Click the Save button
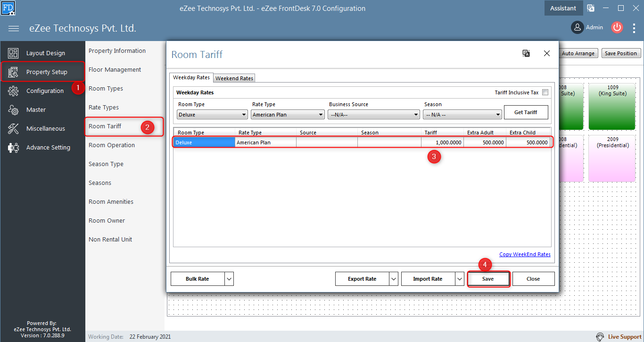The image size is (644, 342). click(x=488, y=279)
